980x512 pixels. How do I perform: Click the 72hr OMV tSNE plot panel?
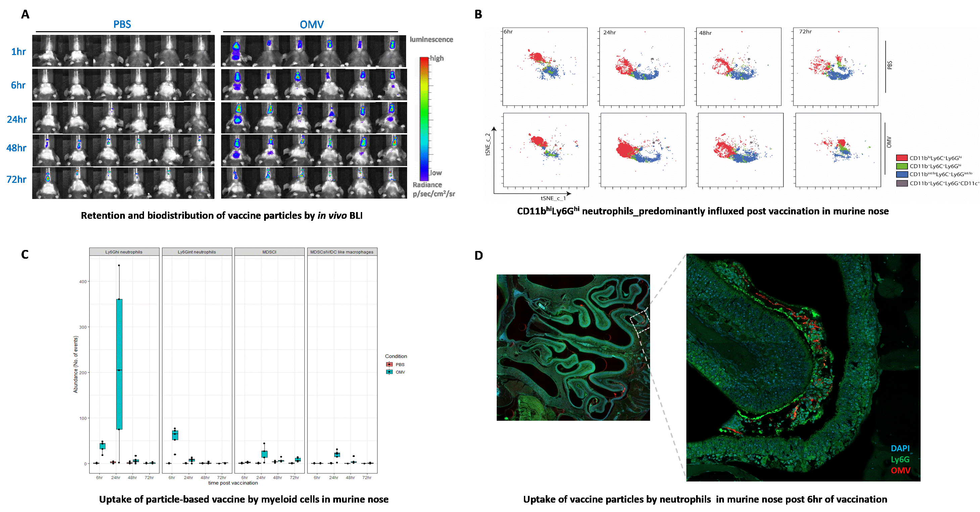click(838, 150)
